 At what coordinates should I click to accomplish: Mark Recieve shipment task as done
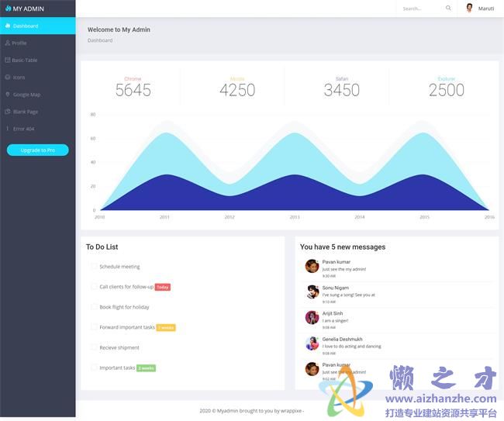[x=94, y=347]
